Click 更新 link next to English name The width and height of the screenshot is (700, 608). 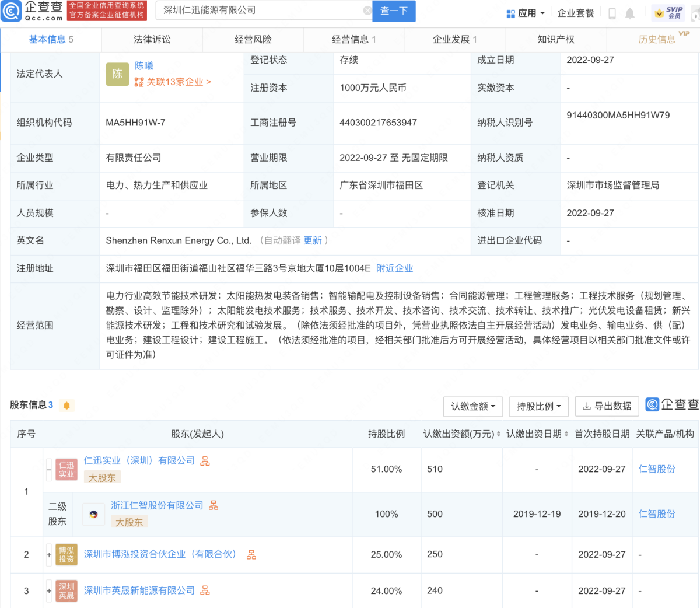(313, 240)
